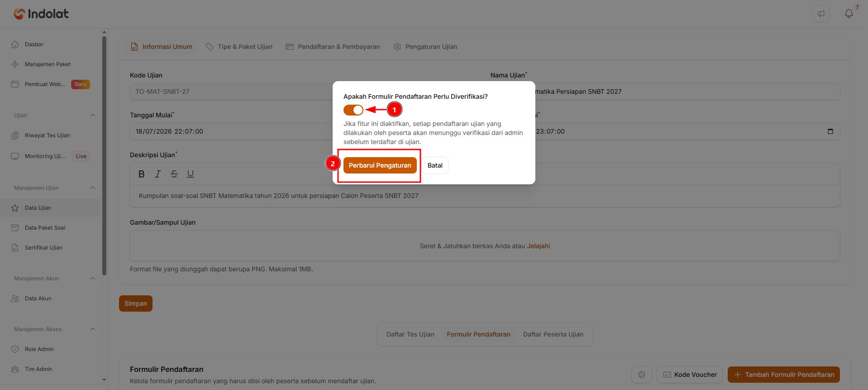
Task: Collapse the Manajemen Ujian sidebar section
Action: coord(93,188)
